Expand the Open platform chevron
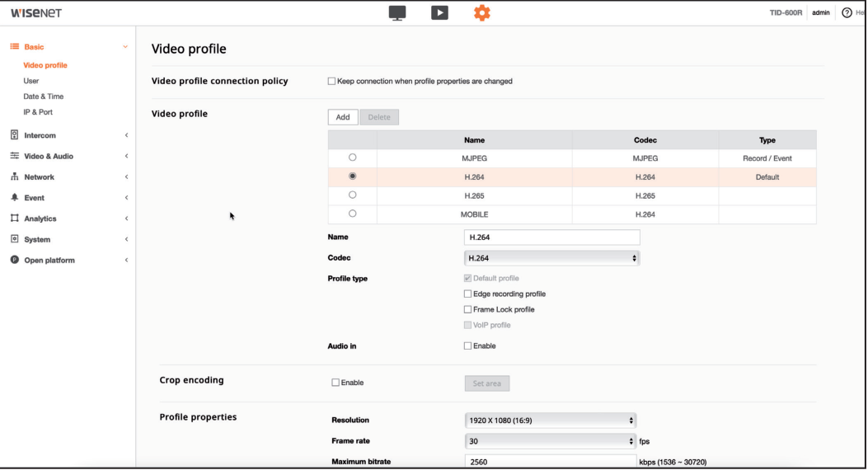This screenshot has width=868, height=470. tap(126, 261)
